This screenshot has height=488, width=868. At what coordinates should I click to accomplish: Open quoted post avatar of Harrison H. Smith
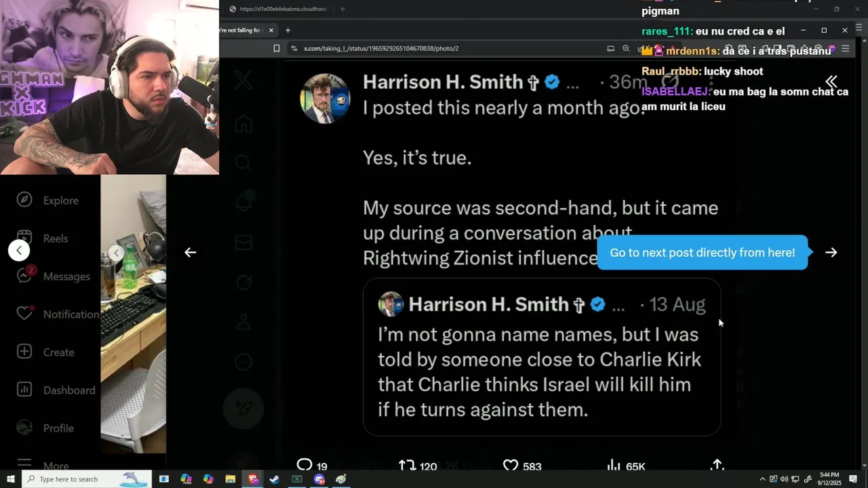click(391, 304)
